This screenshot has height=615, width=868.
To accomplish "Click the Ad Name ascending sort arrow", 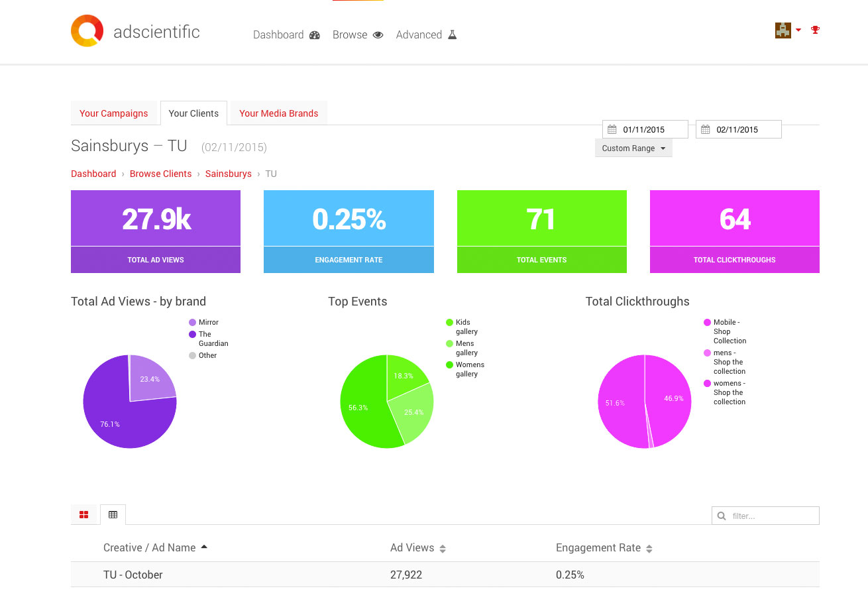I will point(204,547).
